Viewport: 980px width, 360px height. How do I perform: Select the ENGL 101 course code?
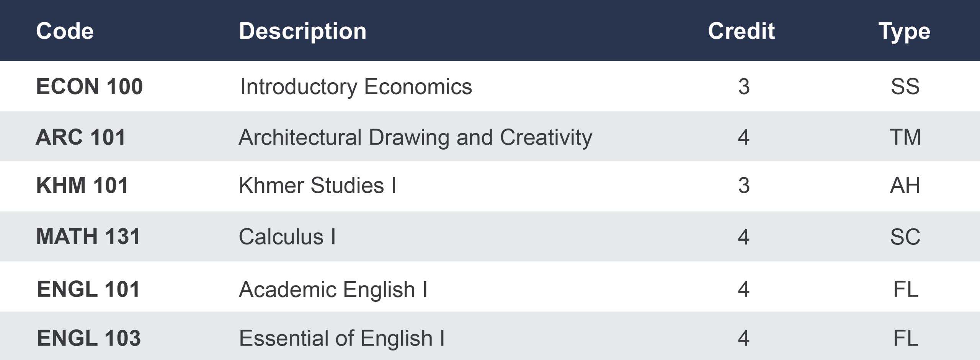coord(88,289)
